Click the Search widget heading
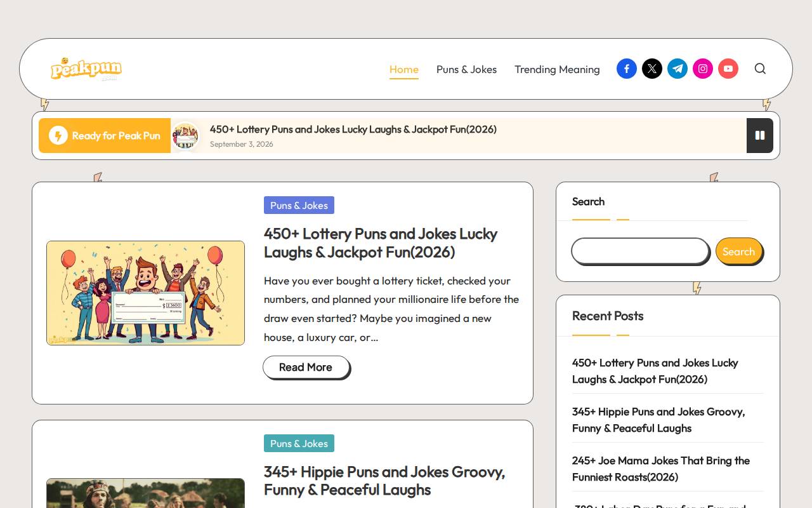 588,201
